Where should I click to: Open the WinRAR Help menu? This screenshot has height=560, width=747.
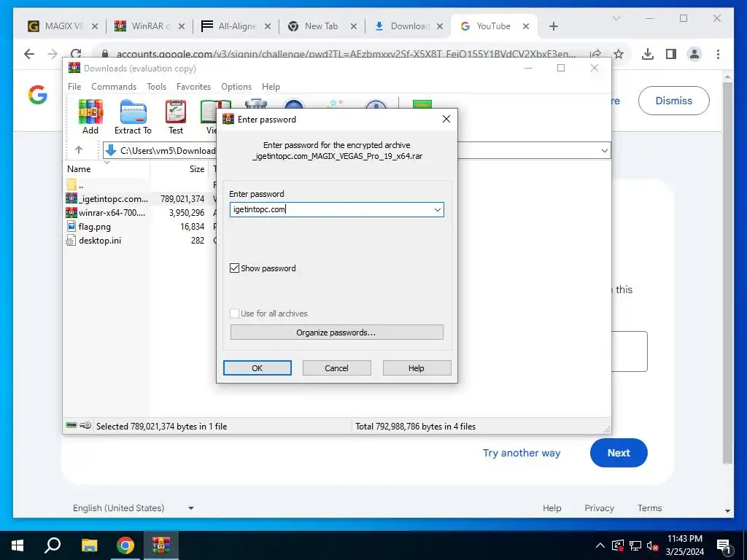point(271,87)
